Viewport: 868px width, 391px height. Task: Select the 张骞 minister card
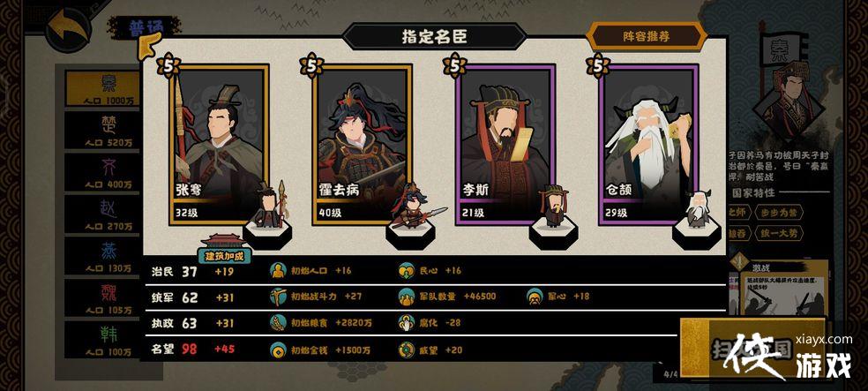coord(220,145)
